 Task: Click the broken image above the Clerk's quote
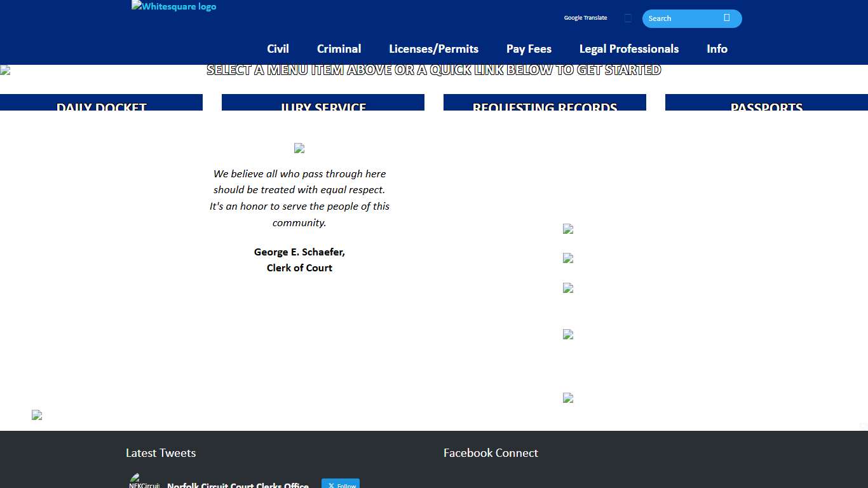299,148
